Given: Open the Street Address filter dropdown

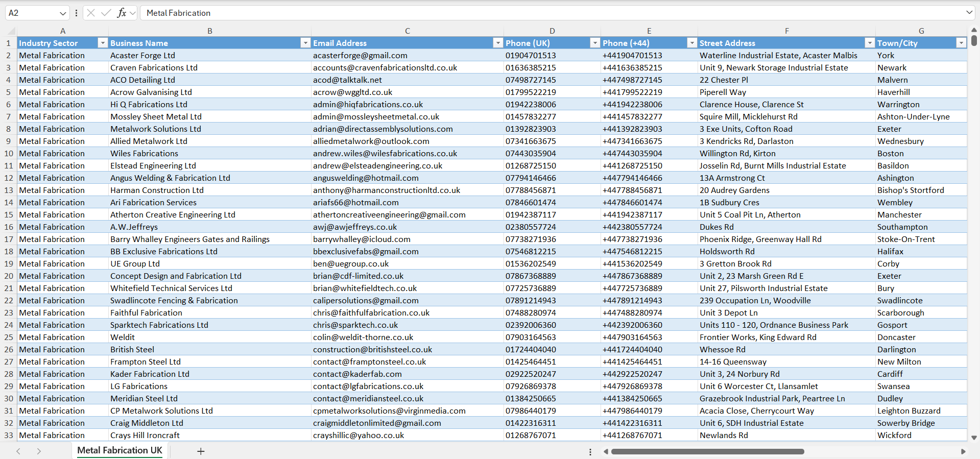Looking at the screenshot, I should tap(870, 43).
